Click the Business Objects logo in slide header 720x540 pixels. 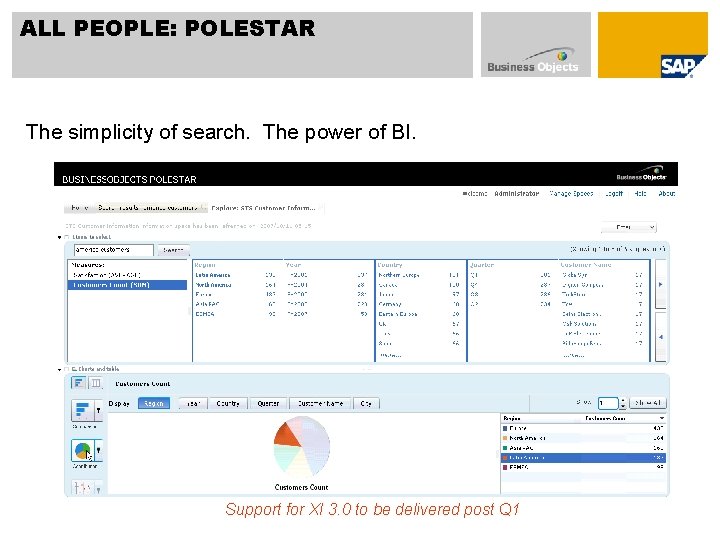pos(533,61)
